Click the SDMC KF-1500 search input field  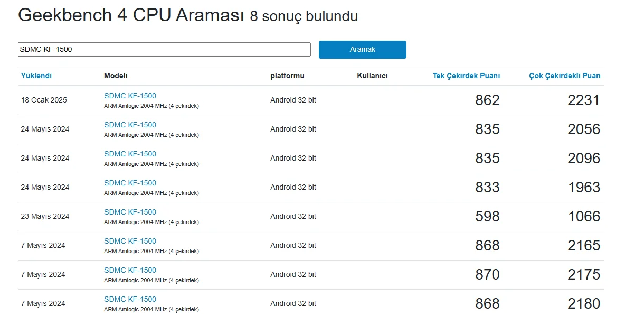[164, 50]
